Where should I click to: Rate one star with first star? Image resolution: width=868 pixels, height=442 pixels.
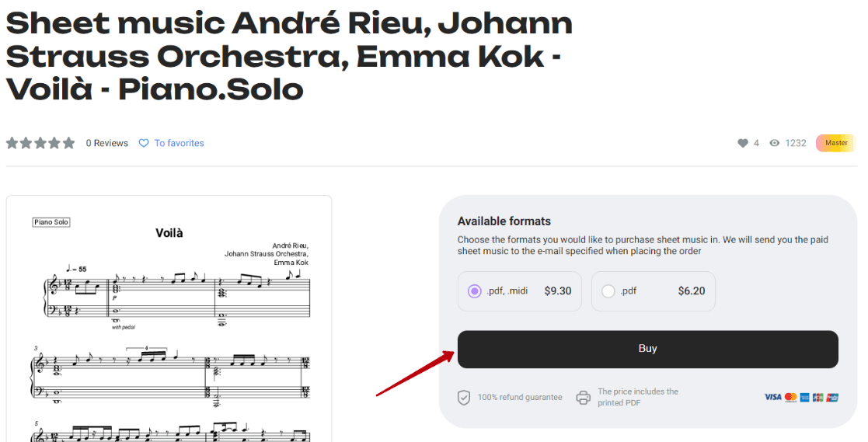12,143
